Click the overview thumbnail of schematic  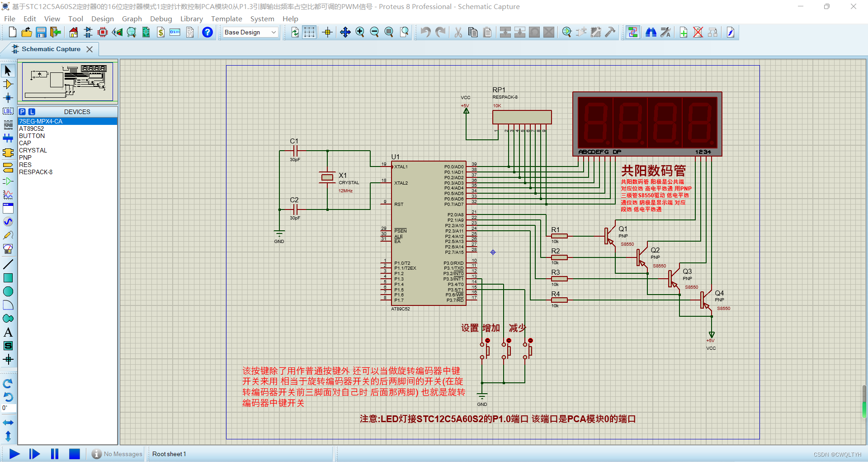[67, 81]
